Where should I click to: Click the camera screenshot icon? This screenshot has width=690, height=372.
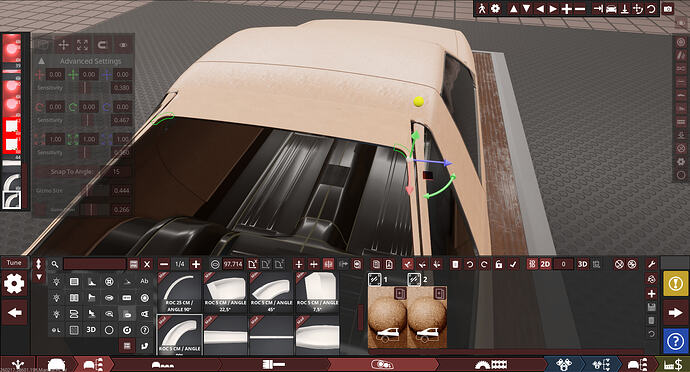(668, 9)
